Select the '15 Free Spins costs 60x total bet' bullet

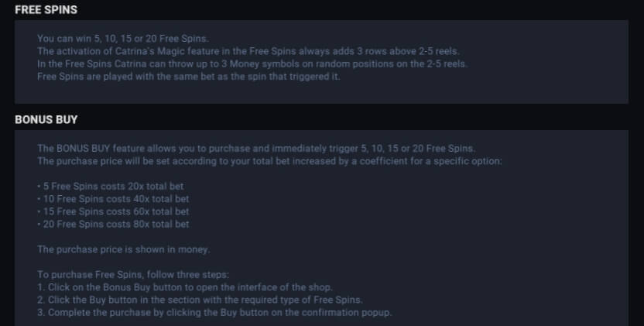(113, 211)
